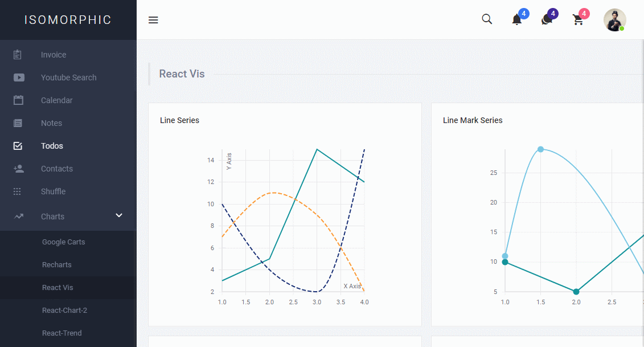Open the chat messages icon

pos(546,20)
